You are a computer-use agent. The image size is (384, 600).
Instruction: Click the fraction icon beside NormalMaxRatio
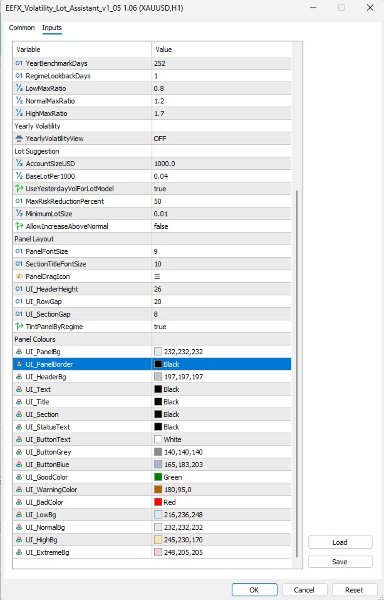point(19,101)
